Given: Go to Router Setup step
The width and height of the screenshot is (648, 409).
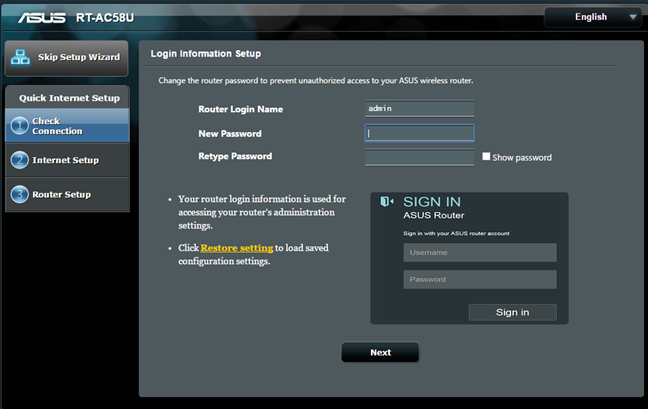Looking at the screenshot, I should pos(67,194).
